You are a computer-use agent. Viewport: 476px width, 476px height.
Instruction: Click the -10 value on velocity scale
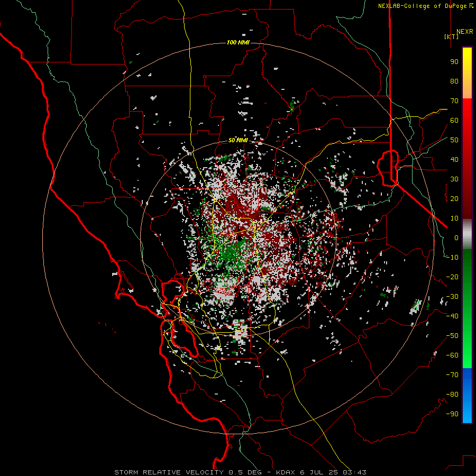452,258
